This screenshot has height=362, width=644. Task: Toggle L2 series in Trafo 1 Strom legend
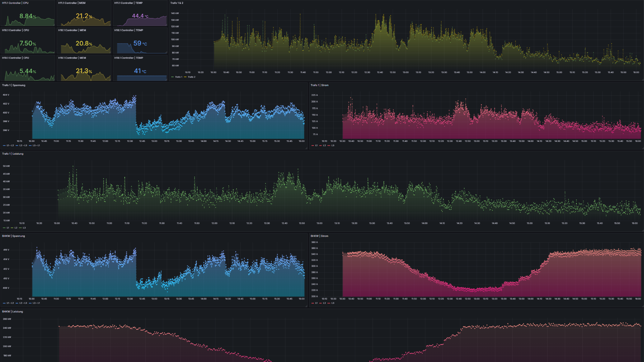324,145
